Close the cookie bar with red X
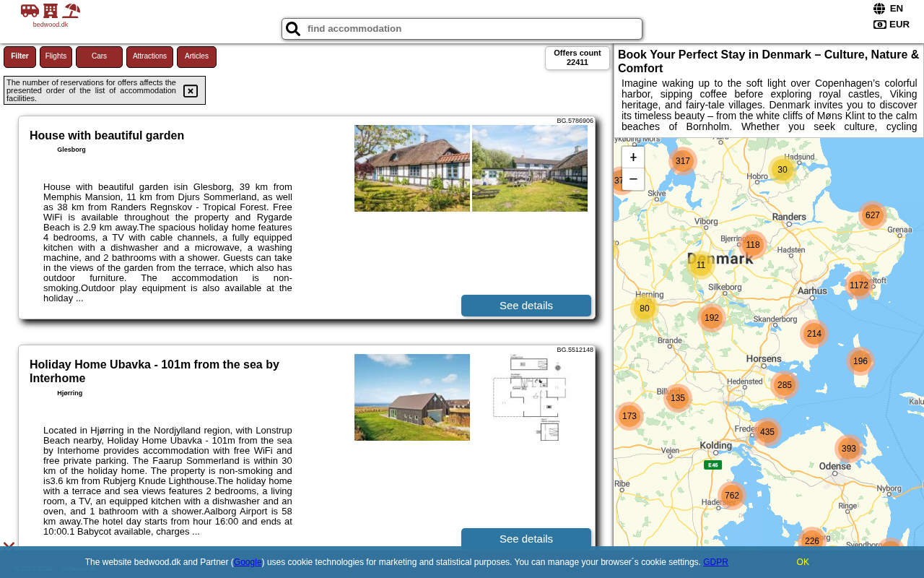The image size is (924, 578). click(9, 547)
